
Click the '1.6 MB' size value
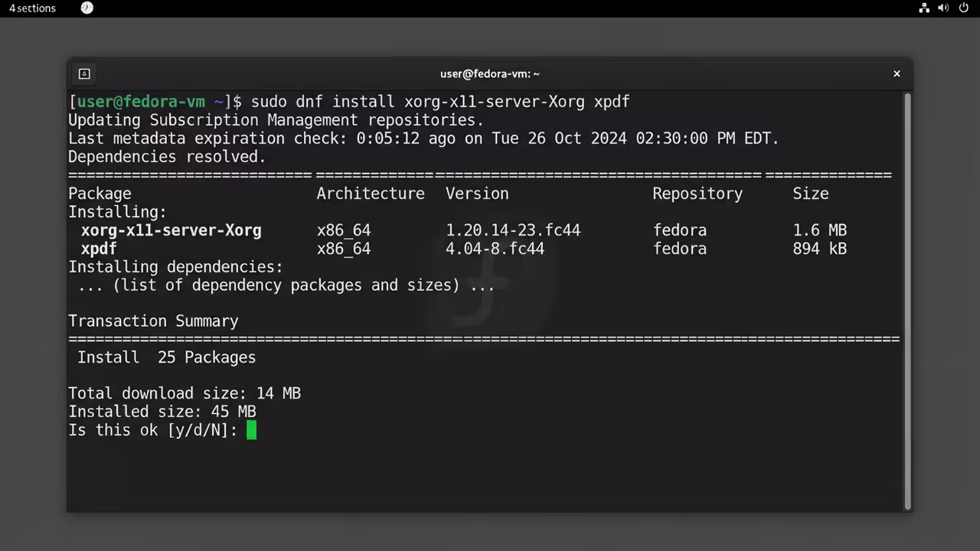(820, 230)
